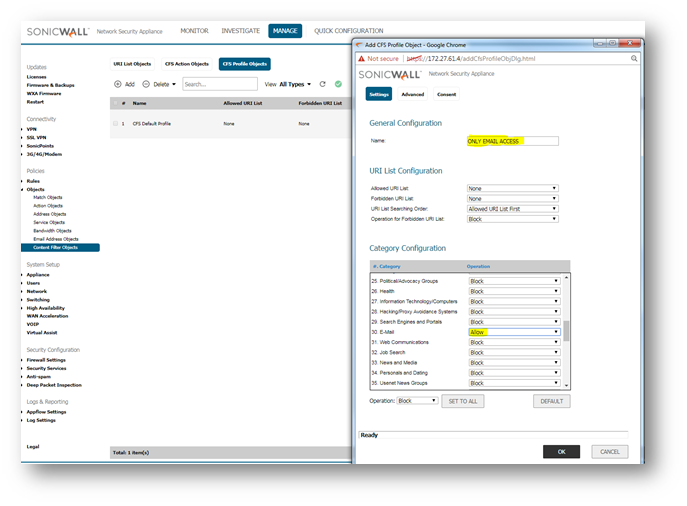
Task: Refresh the CFS profile objects list
Action: (x=323, y=84)
